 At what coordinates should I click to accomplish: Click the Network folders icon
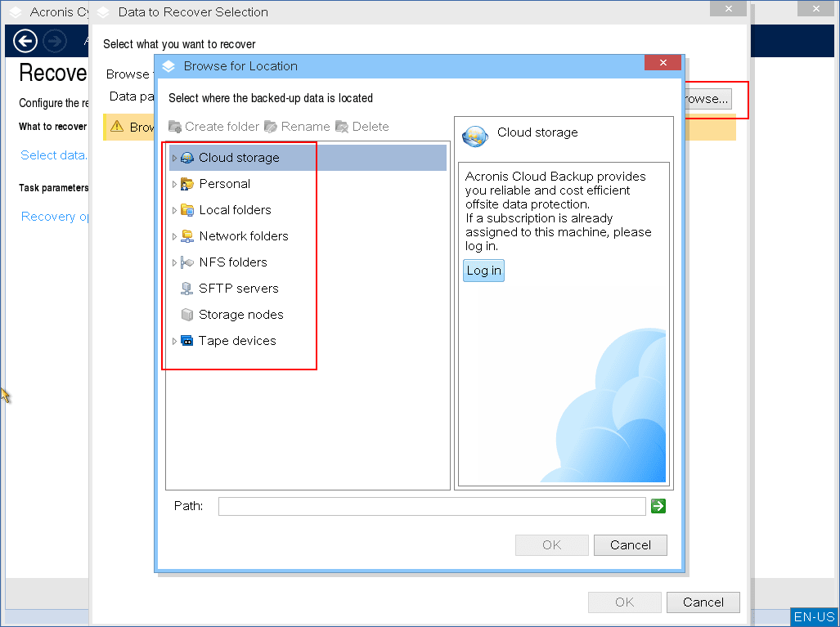click(187, 236)
